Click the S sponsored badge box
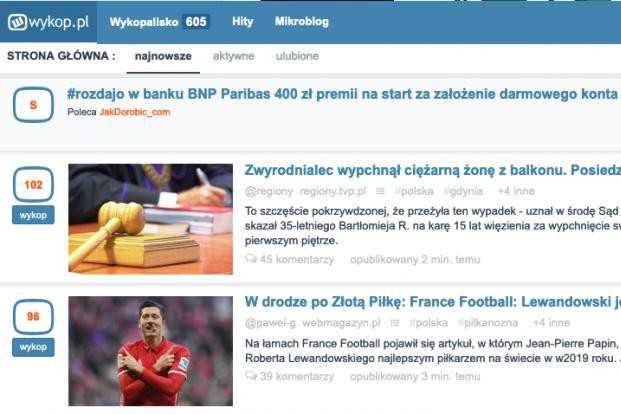Screen dimensions: 621x414 [33, 105]
